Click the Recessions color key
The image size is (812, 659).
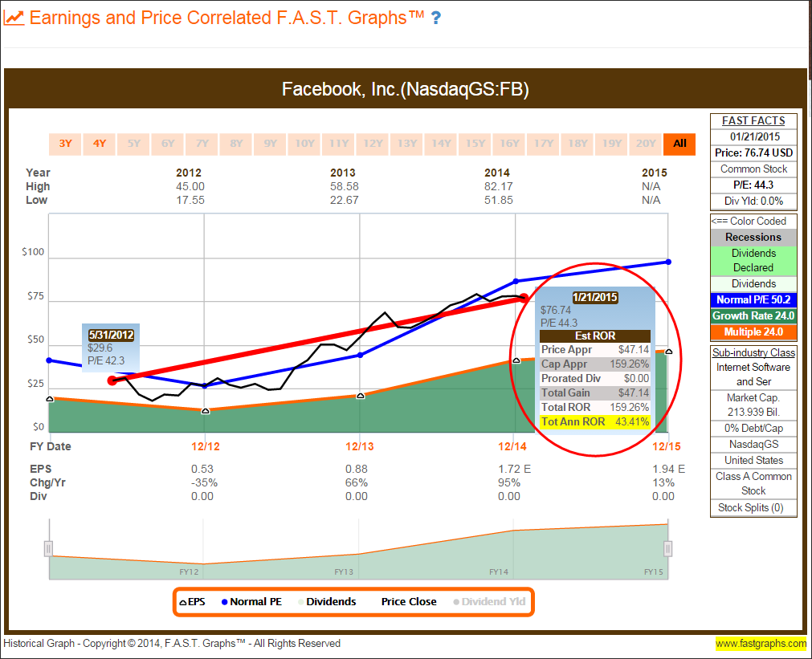753,237
